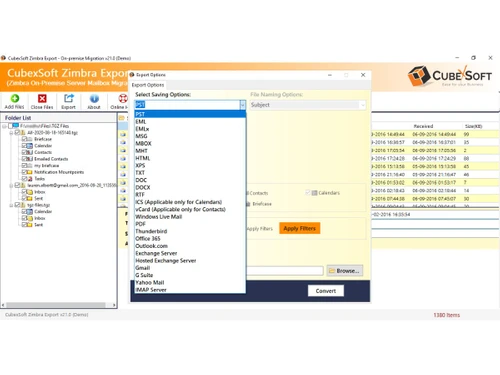This screenshot has height=375, width=500.
Task: Choose MBOX from the saving options list
Action: point(190,143)
